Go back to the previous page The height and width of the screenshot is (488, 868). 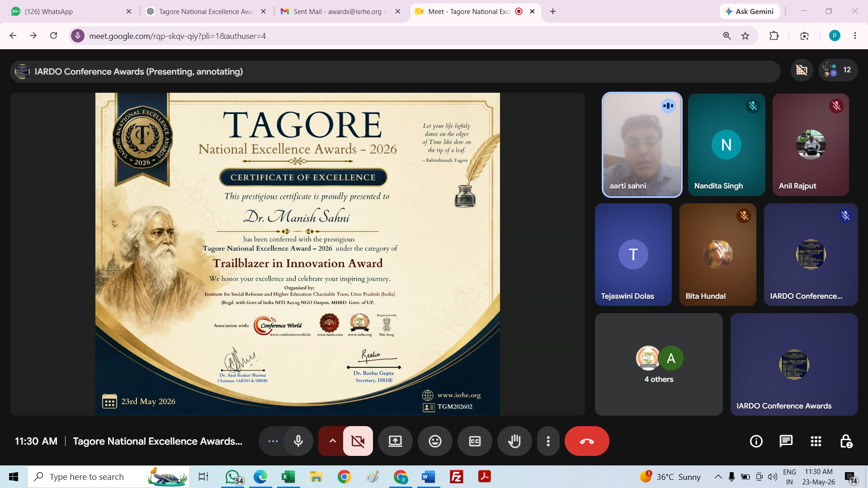pos(13,36)
